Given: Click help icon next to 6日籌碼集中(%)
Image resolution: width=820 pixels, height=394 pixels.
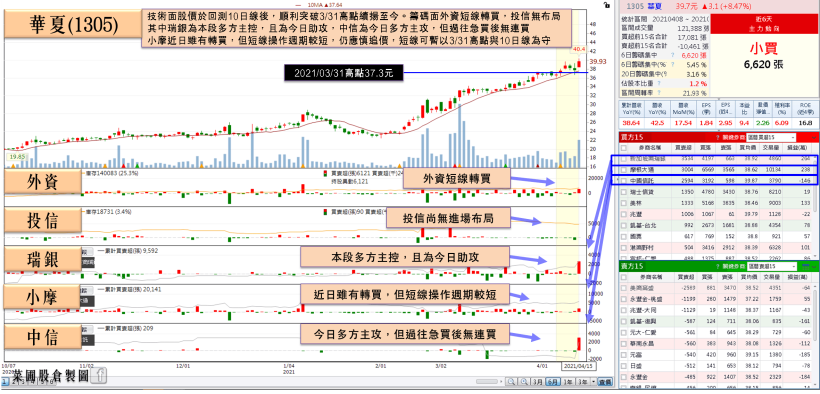Looking at the screenshot, I should [x=673, y=64].
